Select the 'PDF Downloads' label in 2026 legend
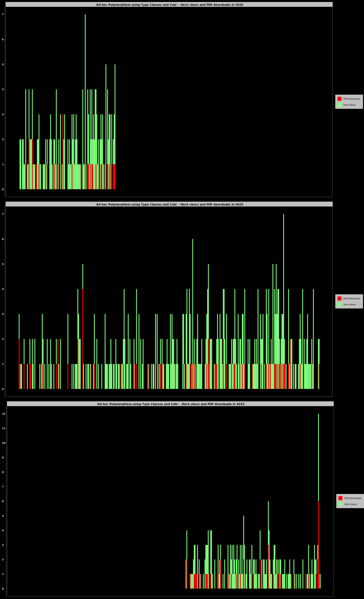This screenshot has width=364, height=599. coord(352,99)
